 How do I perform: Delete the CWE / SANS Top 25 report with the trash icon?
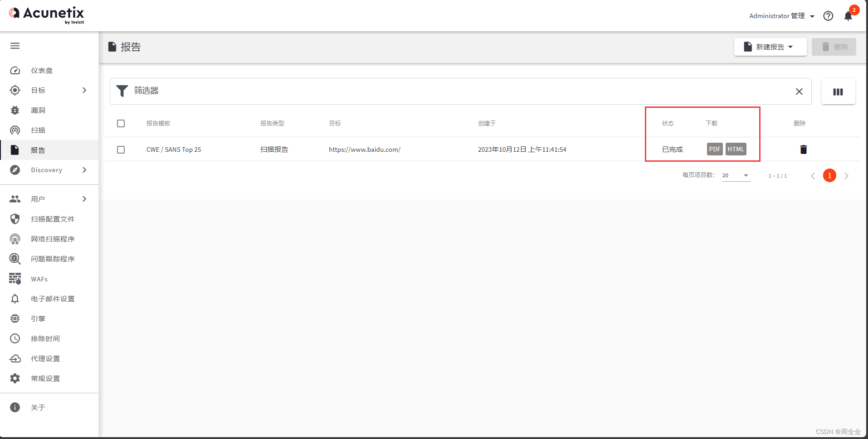click(x=803, y=149)
